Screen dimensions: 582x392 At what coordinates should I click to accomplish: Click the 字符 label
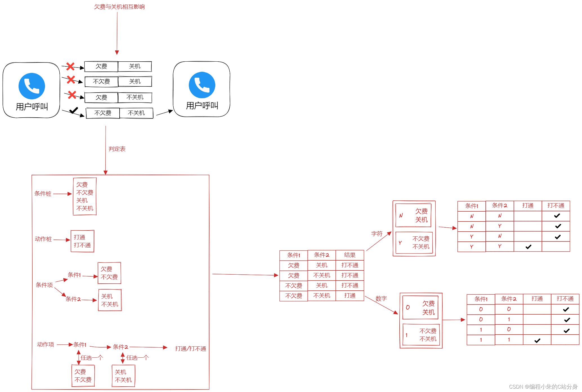pos(377,234)
